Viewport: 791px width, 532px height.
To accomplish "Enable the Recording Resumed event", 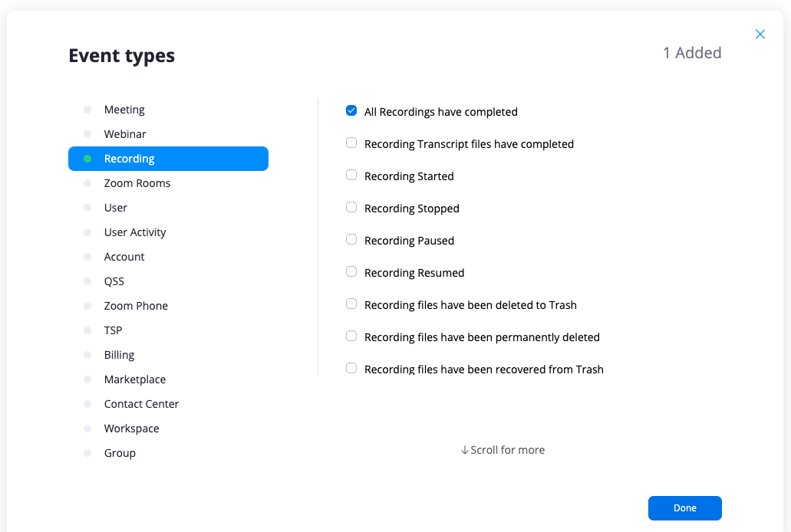I will (351, 272).
